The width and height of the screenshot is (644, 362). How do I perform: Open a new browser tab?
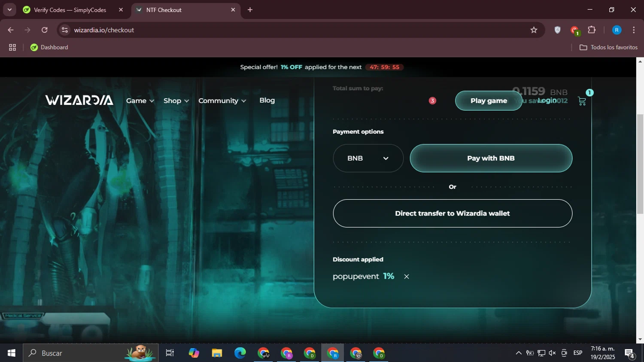pos(250,10)
